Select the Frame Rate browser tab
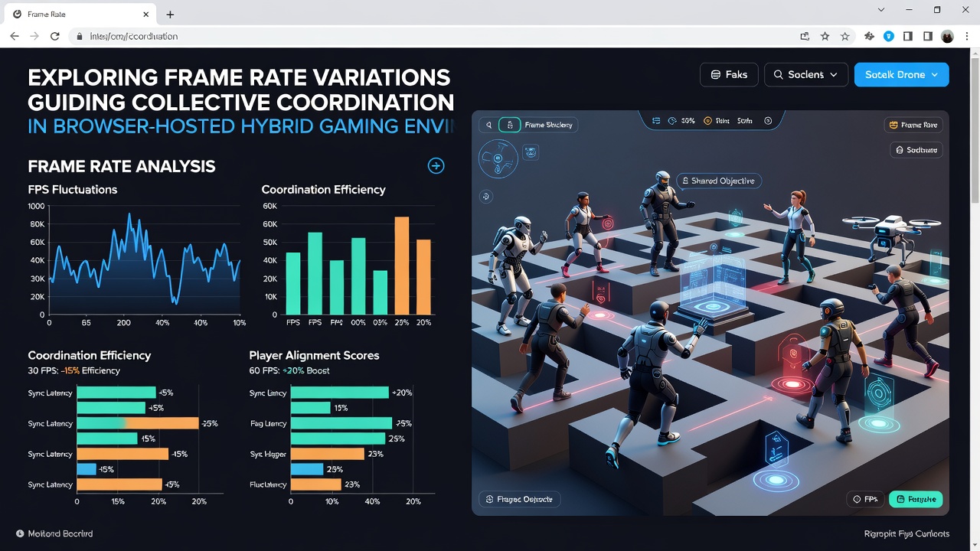The height and width of the screenshot is (551, 980). click(x=80, y=15)
